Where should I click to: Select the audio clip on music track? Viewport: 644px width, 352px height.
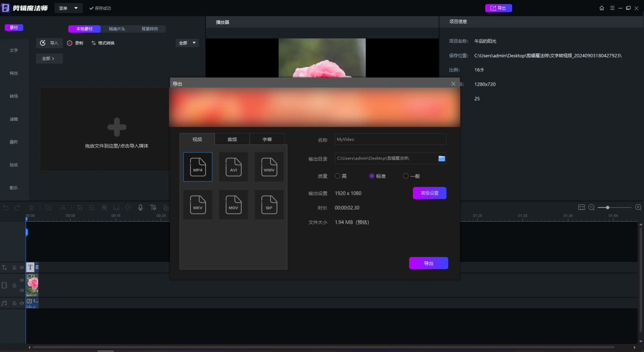[x=32, y=303]
